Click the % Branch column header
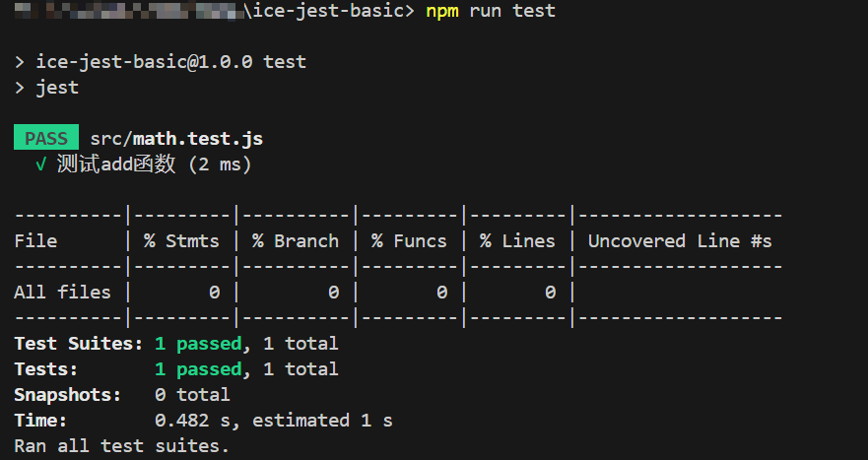The width and height of the screenshot is (868, 460). [x=295, y=241]
